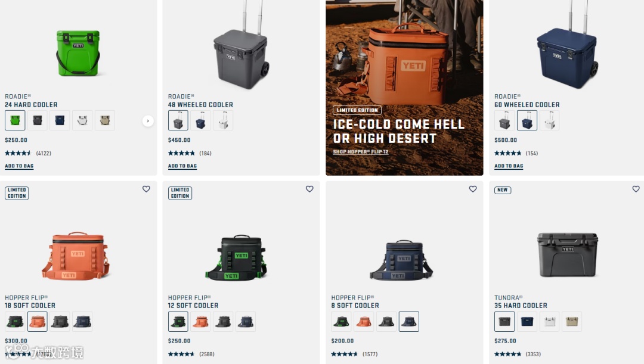Select navy swatch for Roadie 24 Hard Cooler
This screenshot has width=644, height=364.
60,121
